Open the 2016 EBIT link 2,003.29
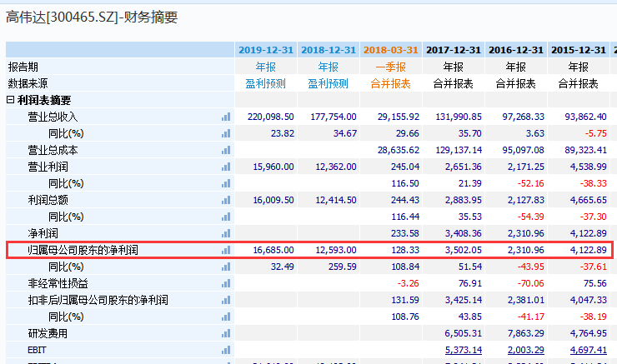The width and height of the screenshot is (617, 364). [526, 350]
